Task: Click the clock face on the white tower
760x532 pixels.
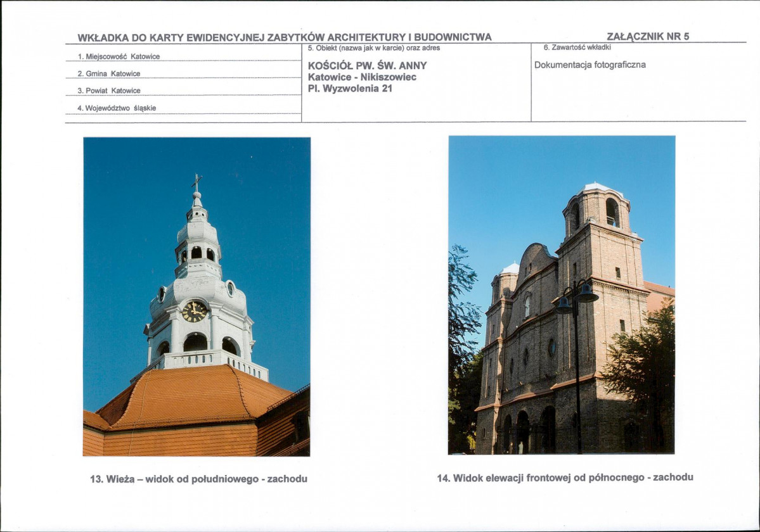Action: tap(194, 311)
